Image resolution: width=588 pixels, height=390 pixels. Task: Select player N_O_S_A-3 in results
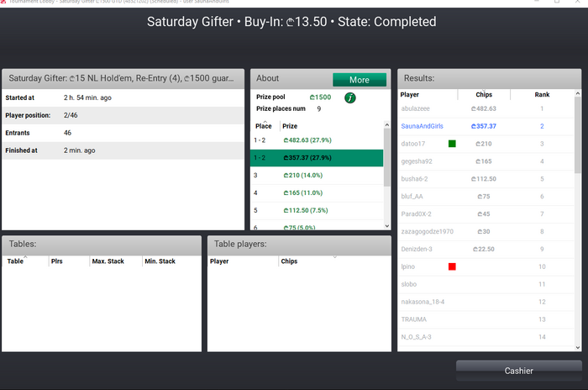(486, 337)
